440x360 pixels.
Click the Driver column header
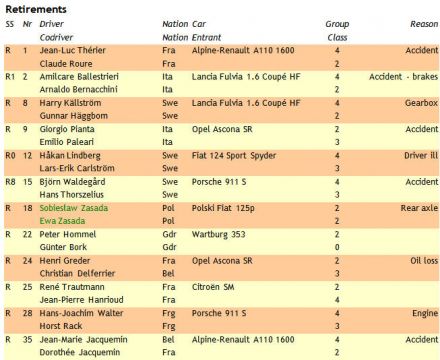point(51,24)
